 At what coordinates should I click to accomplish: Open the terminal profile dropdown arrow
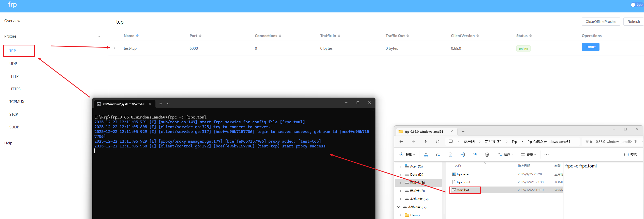(x=168, y=104)
